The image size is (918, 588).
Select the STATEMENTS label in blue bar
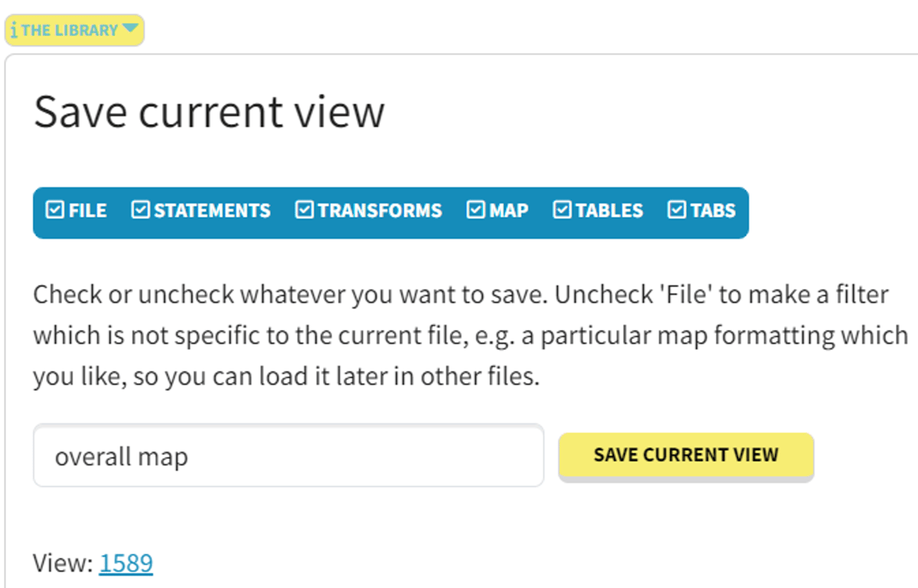[x=213, y=211]
